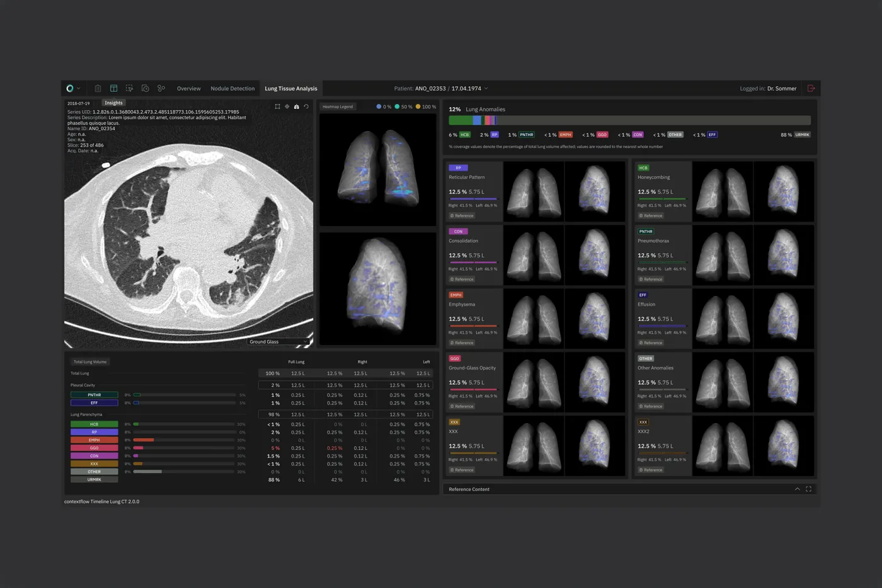Click the OTHER threshold bar in parenchyma list
Image resolution: width=882 pixels, height=588 pixels.
[x=185, y=472]
